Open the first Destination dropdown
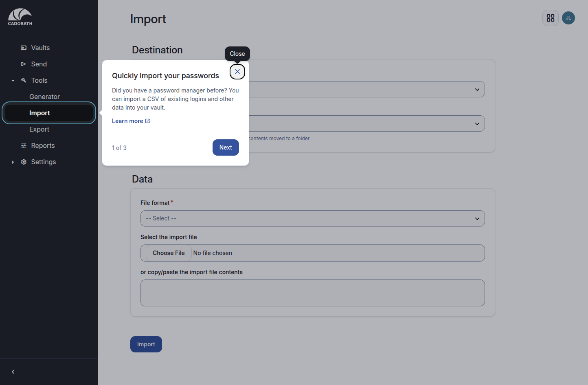Viewport: 588px width, 385px height. [366, 89]
